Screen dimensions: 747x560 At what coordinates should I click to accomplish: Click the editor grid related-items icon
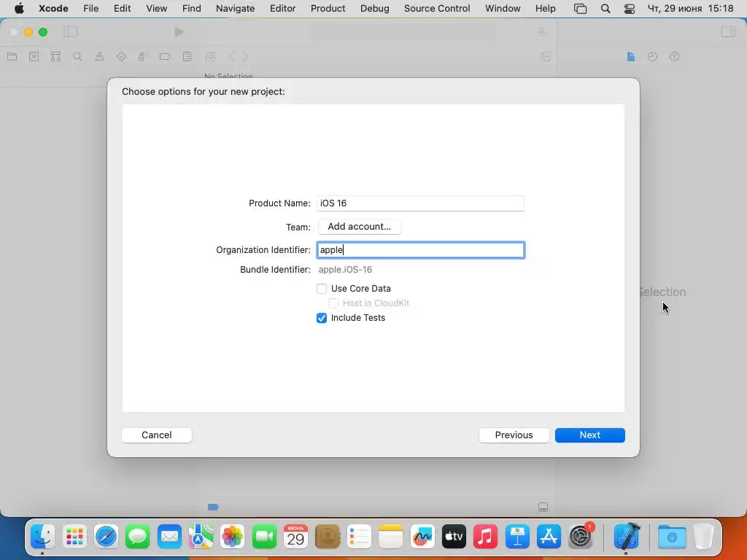(211, 57)
